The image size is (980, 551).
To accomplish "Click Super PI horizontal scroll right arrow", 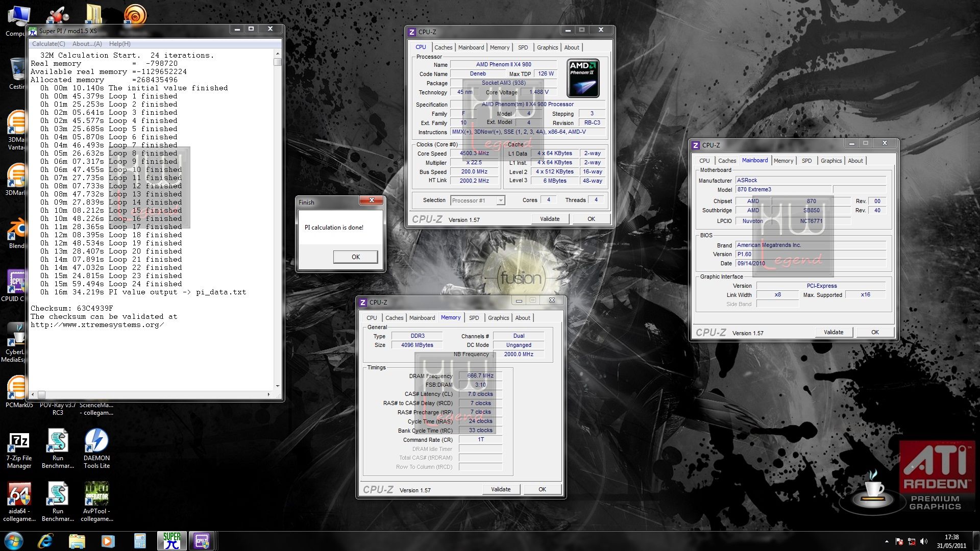I will [x=268, y=395].
